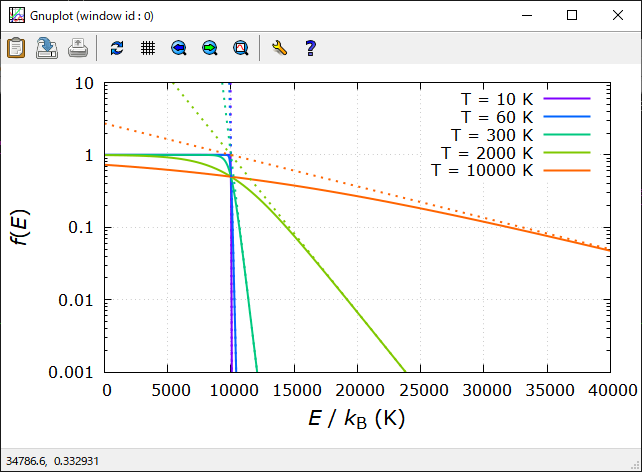Apply the previous zoom settings
This screenshot has width=642, height=472.
[x=178, y=47]
